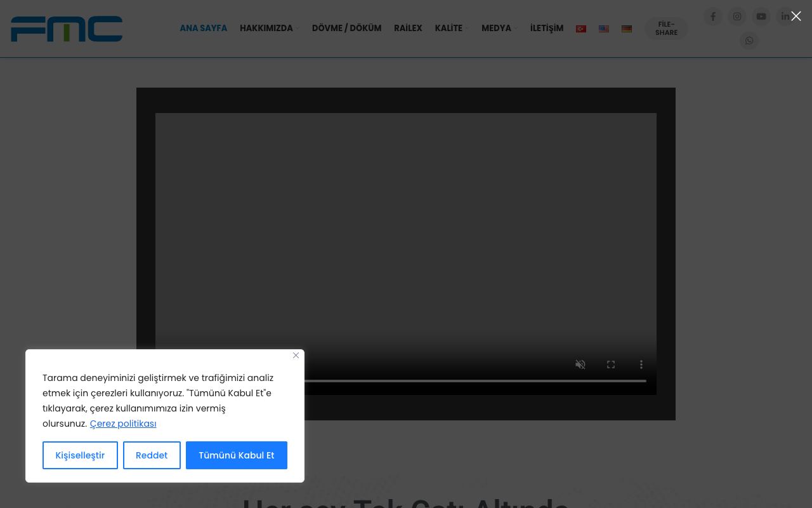Image resolution: width=812 pixels, height=508 pixels.
Task: Dismiss the cookie banner with its X
Action: [296, 356]
